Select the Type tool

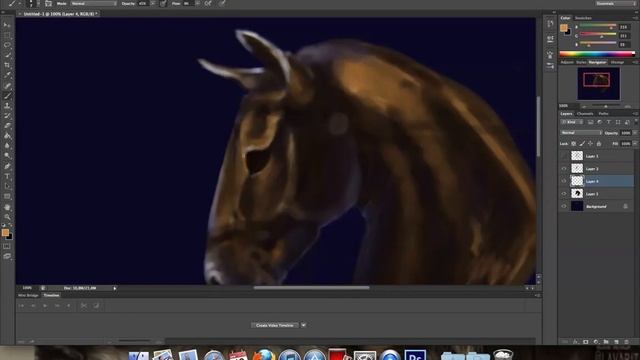click(x=7, y=176)
